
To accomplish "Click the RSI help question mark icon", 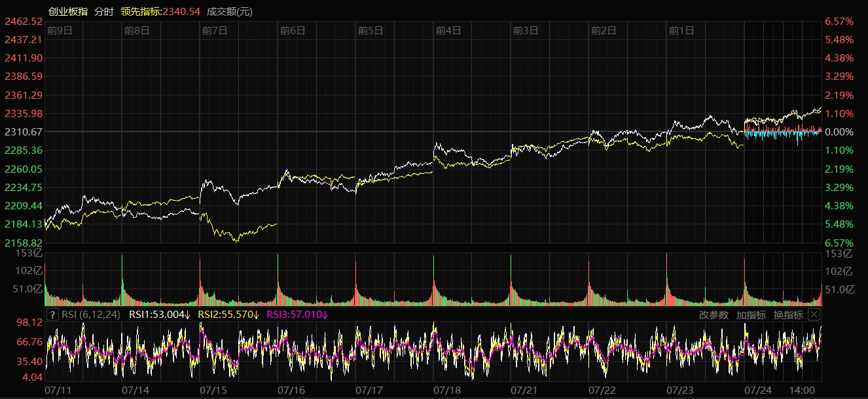I will click(x=53, y=315).
